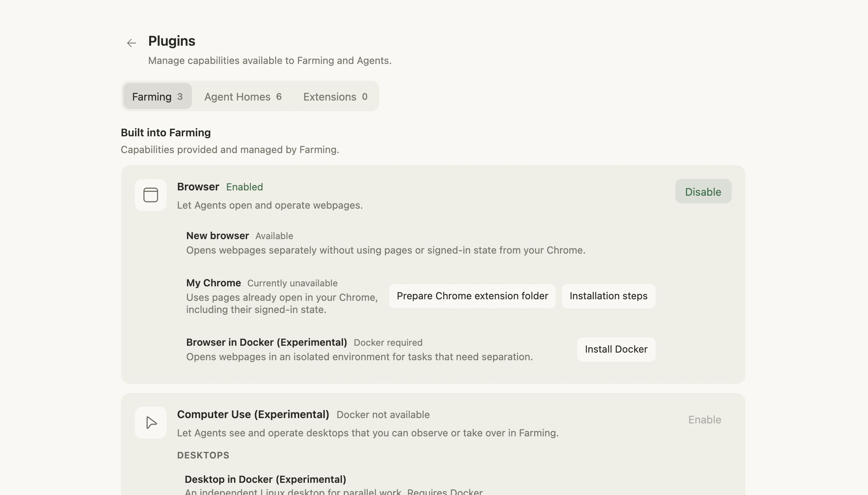Go back using the arrow beside Plugins
Image resolution: width=868 pixels, height=495 pixels.
(x=131, y=43)
